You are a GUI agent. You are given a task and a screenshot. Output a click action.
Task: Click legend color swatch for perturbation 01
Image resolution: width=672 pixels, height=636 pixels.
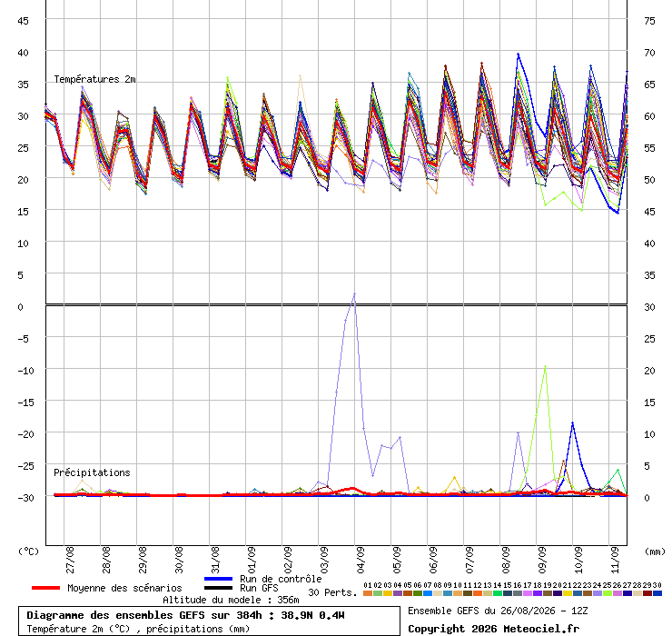tap(368, 593)
